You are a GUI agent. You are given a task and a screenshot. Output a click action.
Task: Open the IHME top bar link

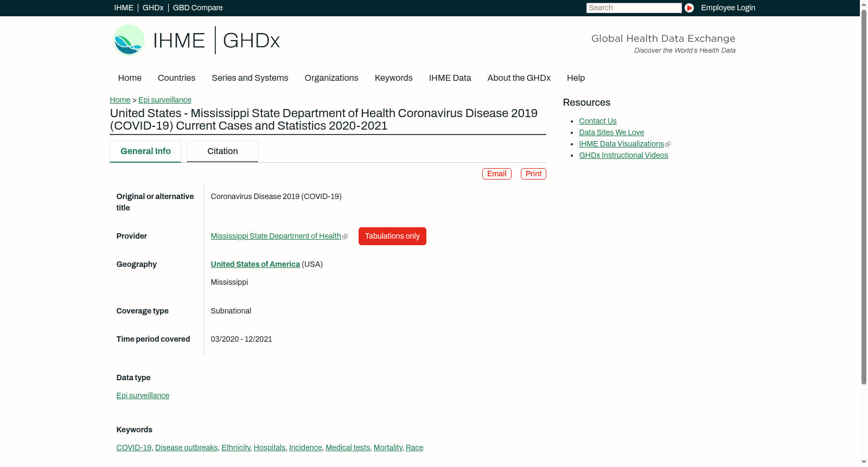[x=124, y=8]
